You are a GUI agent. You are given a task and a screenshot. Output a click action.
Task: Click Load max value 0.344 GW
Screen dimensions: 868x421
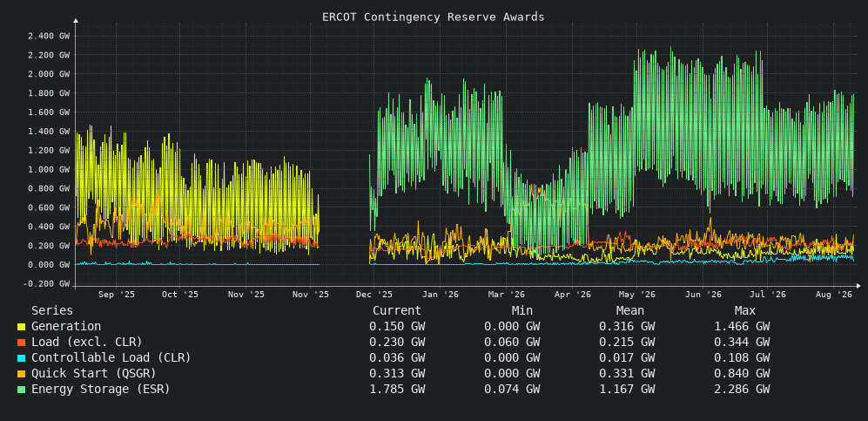[742, 343]
